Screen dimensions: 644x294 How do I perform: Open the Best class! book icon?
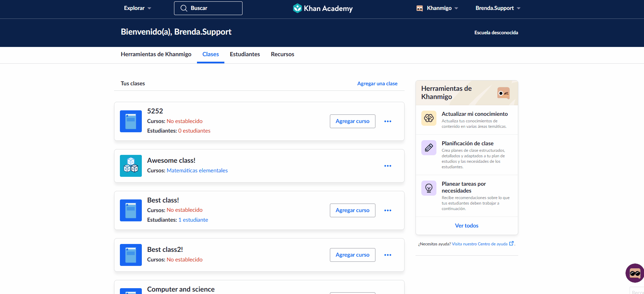pos(131,210)
